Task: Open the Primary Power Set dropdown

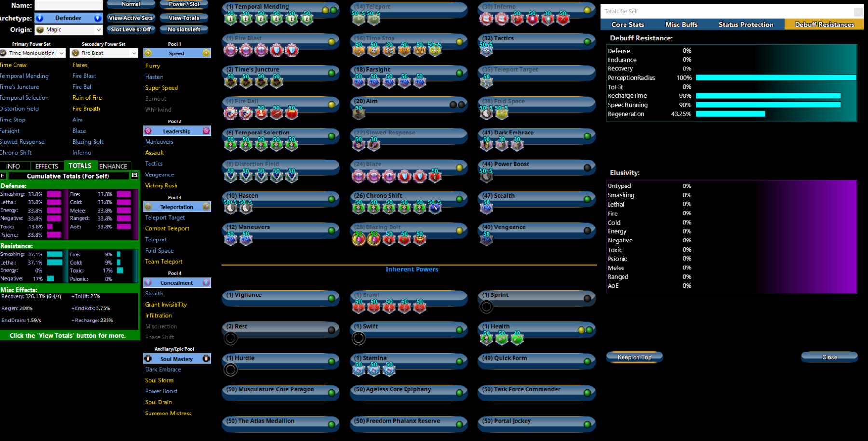Action: (x=33, y=53)
